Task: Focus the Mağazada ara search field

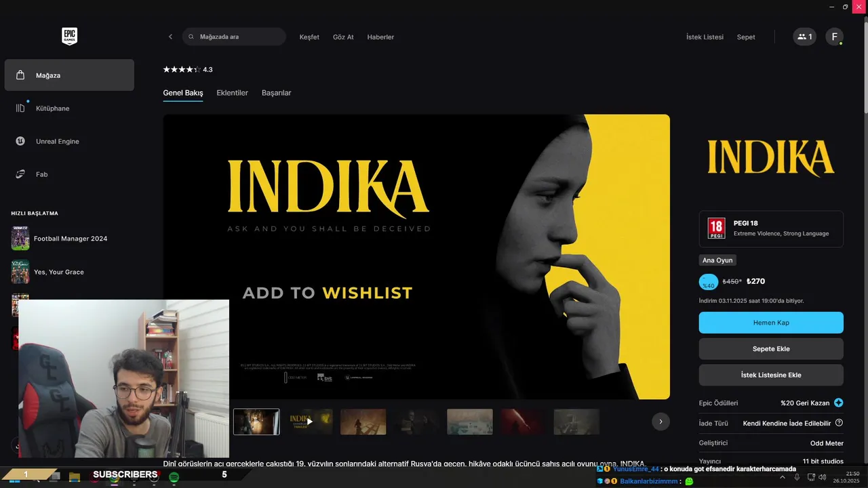Action: click(x=234, y=37)
